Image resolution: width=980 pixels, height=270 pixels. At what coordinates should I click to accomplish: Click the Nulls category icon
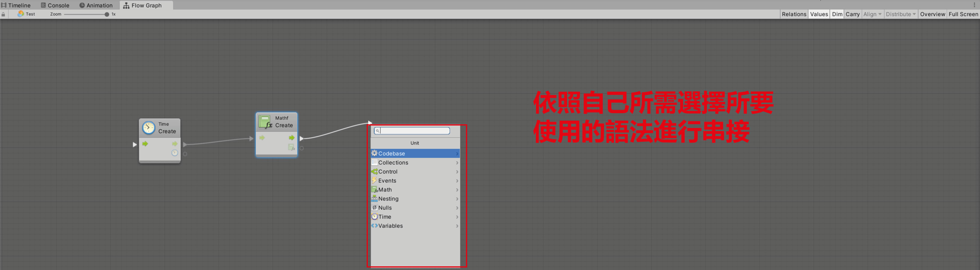click(374, 208)
